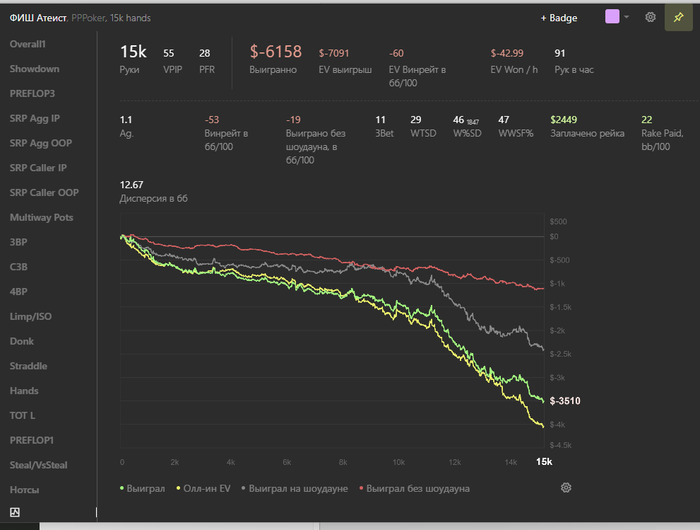The height and width of the screenshot is (530, 700).
Task: Open the SRP Caller IP tab
Action: [x=38, y=168]
